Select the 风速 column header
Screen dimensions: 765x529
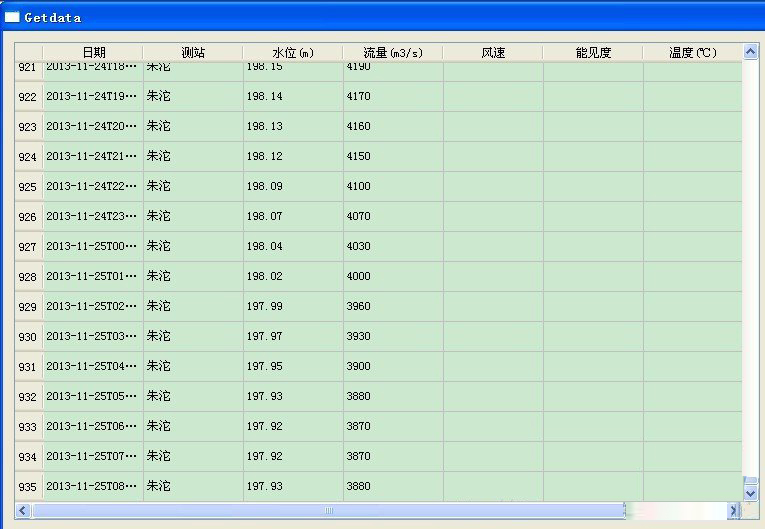(493, 53)
